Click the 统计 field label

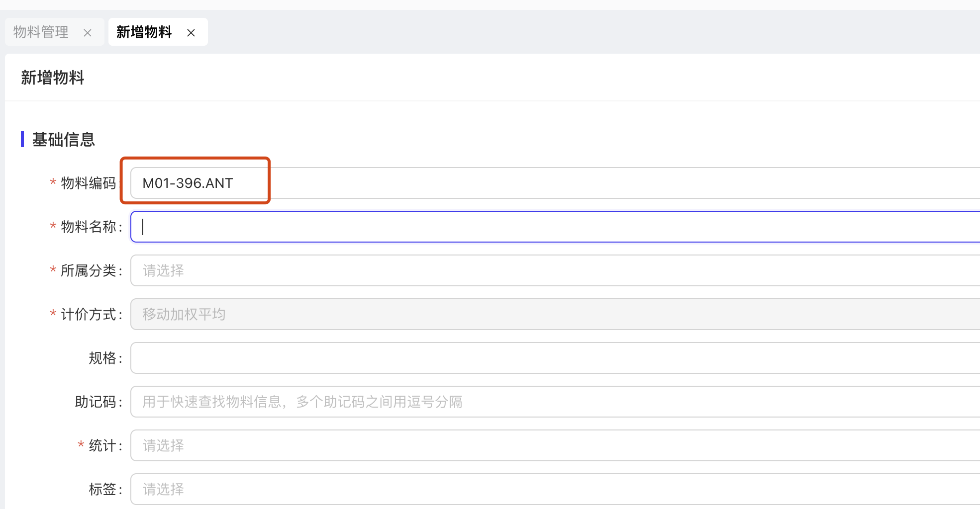click(x=102, y=445)
